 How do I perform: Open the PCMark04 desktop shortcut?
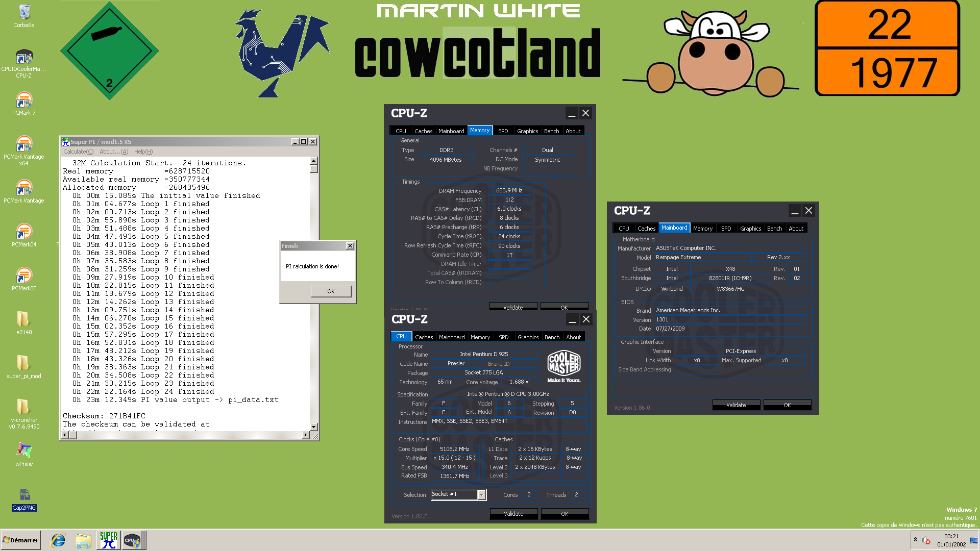pos(24,235)
